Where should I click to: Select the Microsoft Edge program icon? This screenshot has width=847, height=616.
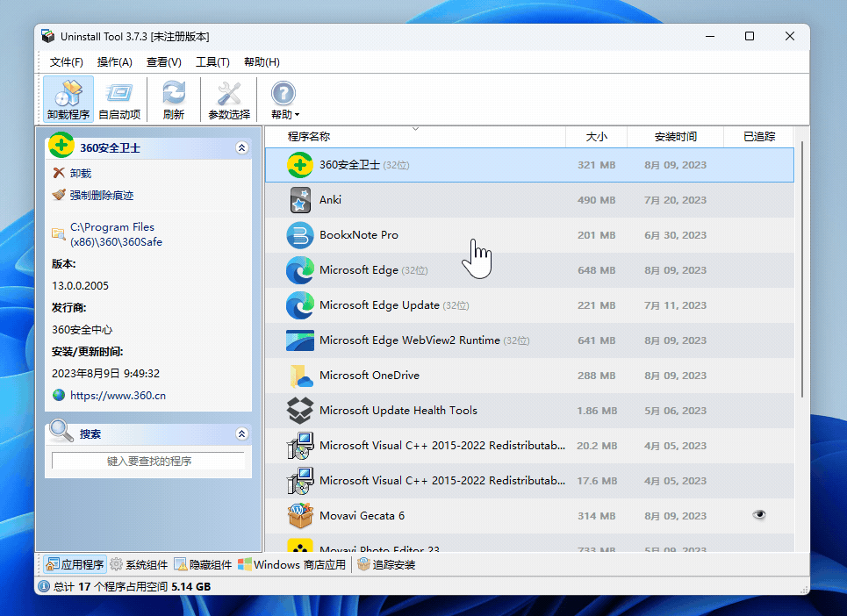pyautogui.click(x=301, y=270)
